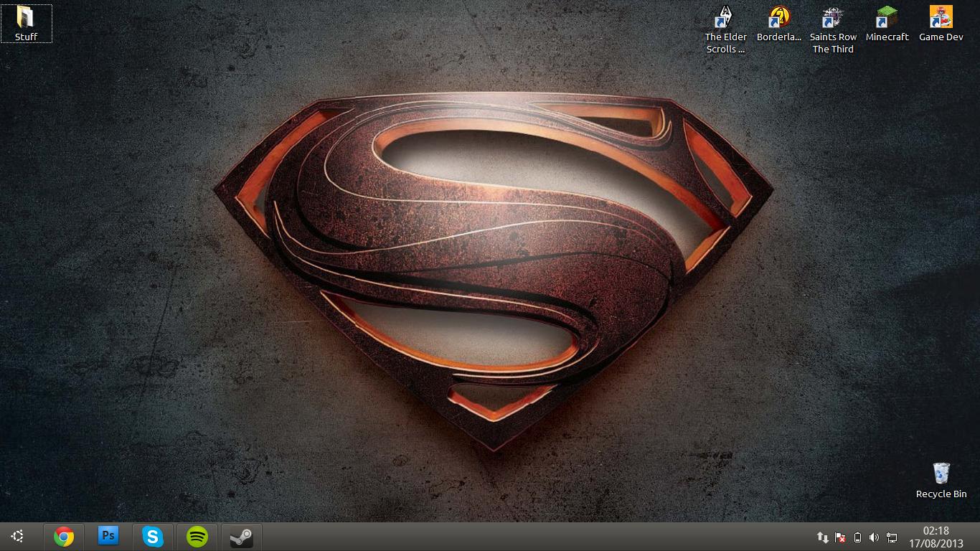Open the wired network tray icon
This screenshot has width=980, height=551.
892,537
